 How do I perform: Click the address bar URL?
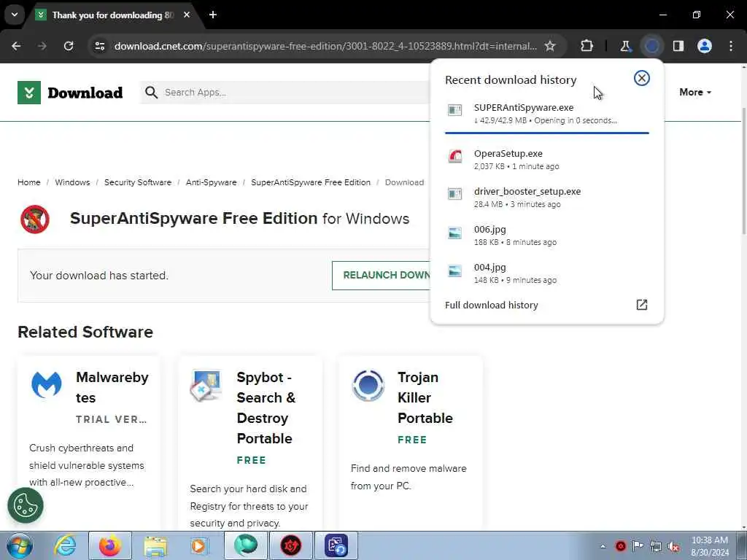(x=325, y=46)
